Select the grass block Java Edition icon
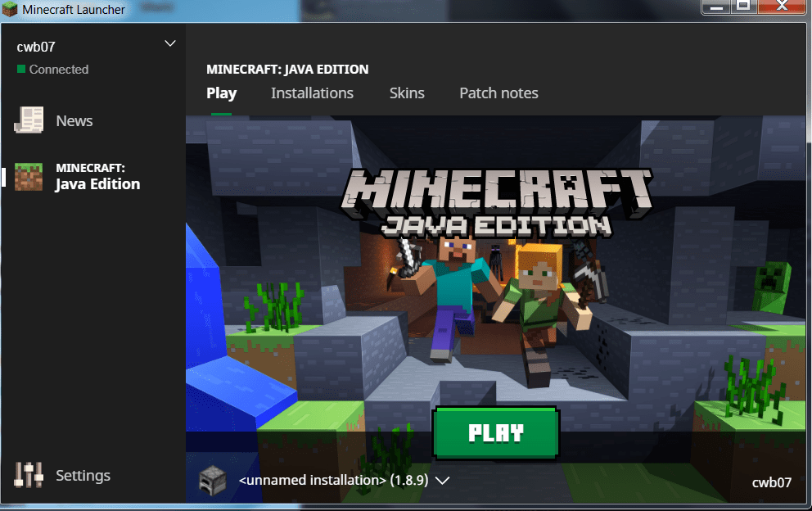 click(x=29, y=177)
